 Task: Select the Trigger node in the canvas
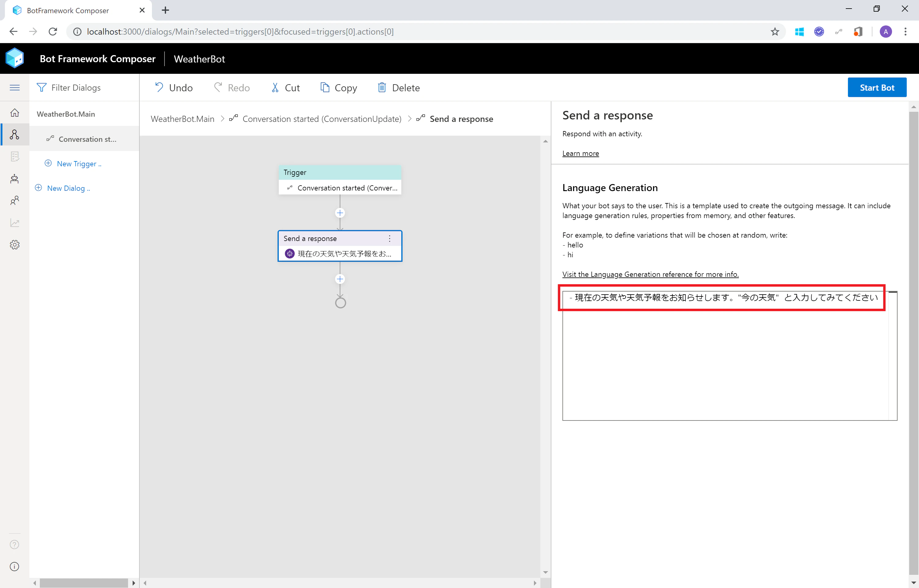340,180
